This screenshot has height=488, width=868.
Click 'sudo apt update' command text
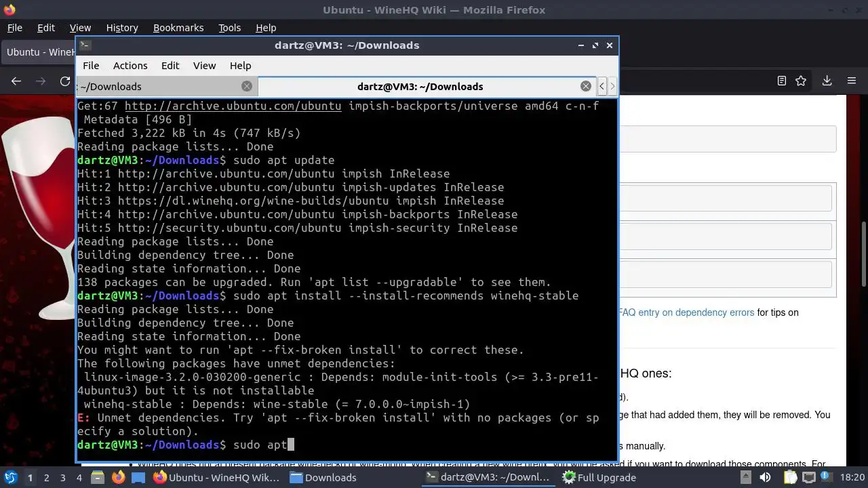coord(283,160)
